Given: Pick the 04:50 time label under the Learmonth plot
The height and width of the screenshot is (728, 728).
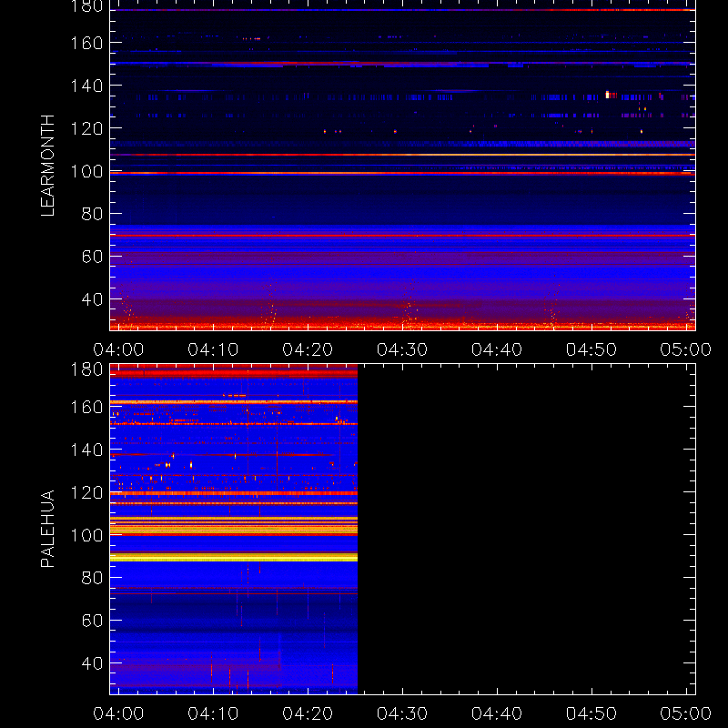Looking at the screenshot, I should pos(591,349).
